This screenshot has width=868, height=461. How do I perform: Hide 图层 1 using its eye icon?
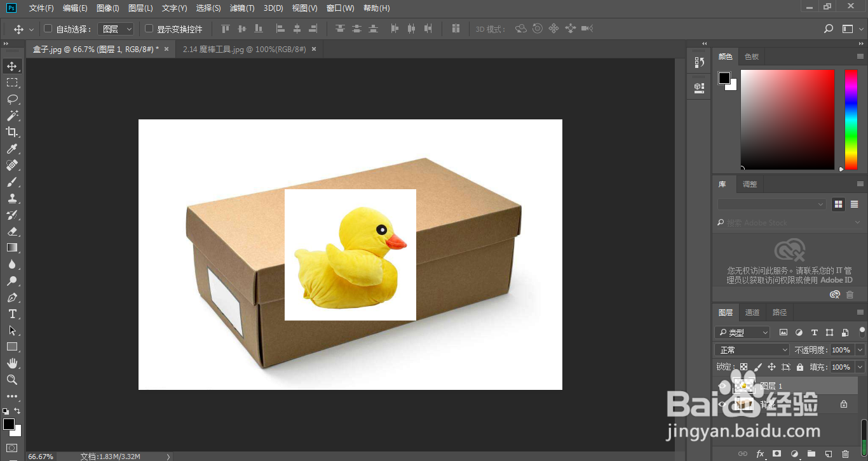pos(722,386)
